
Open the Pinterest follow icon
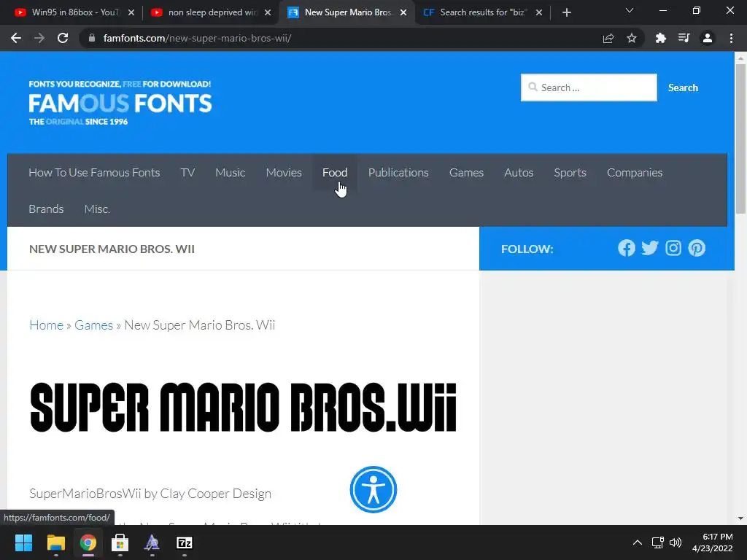click(697, 248)
